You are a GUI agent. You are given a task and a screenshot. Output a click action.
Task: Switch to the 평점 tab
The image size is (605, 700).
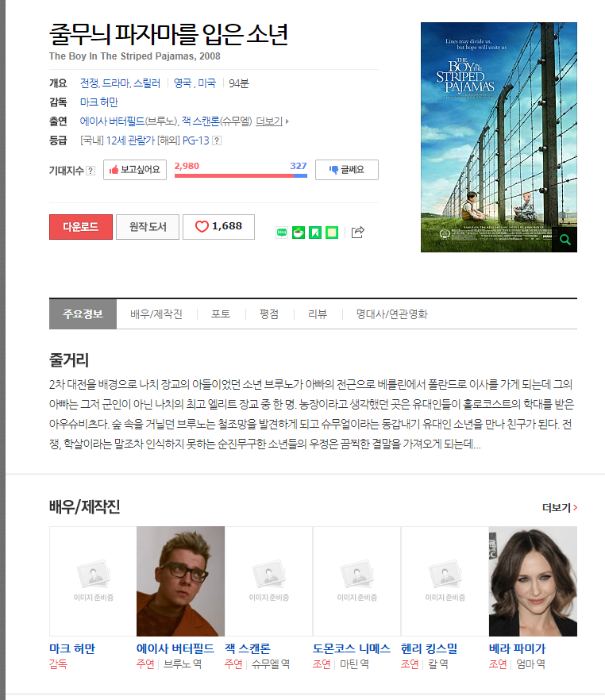(269, 314)
